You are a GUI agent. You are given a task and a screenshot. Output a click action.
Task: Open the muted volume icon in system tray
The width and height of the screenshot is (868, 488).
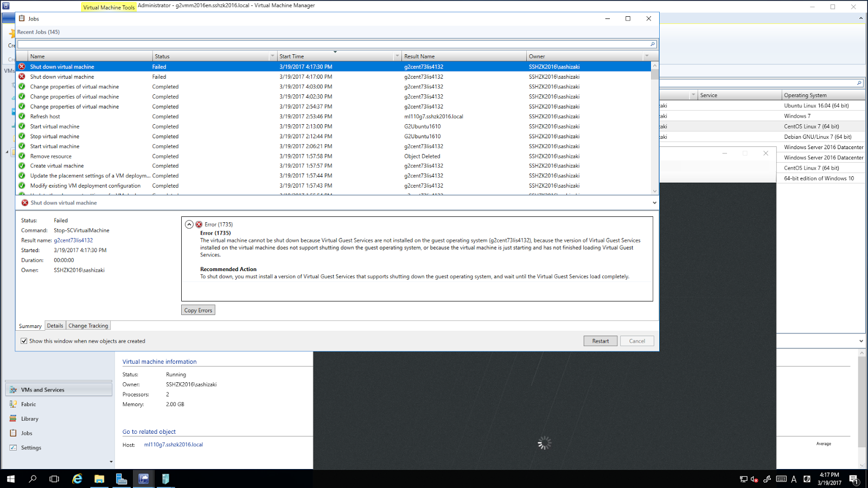pos(754,479)
